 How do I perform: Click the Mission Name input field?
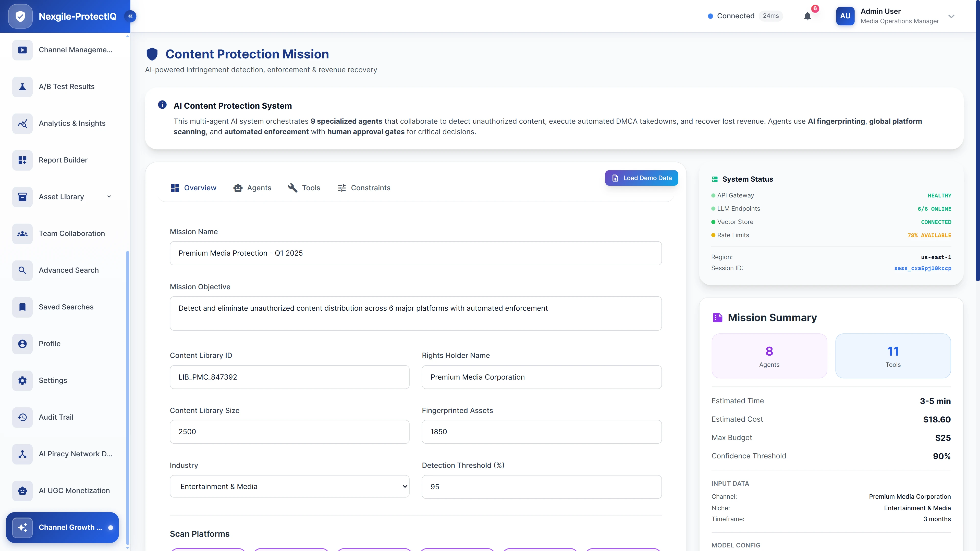click(x=415, y=253)
